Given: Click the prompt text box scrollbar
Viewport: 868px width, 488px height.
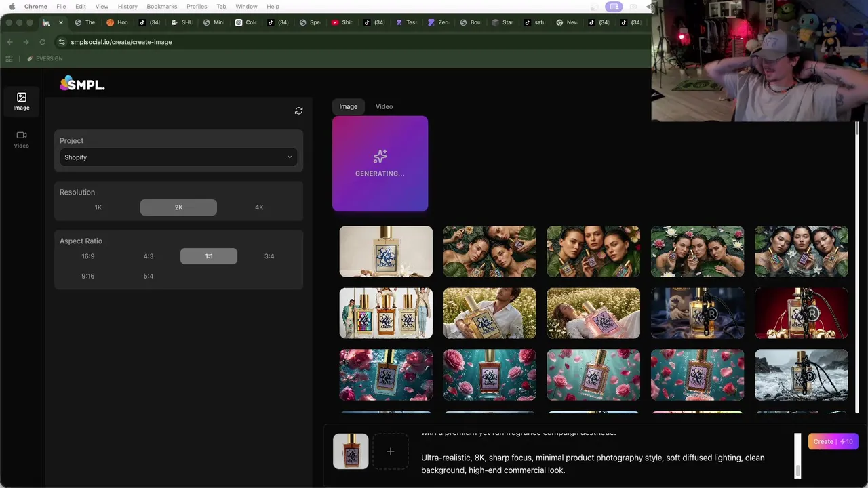Looking at the screenshot, I should (x=797, y=455).
